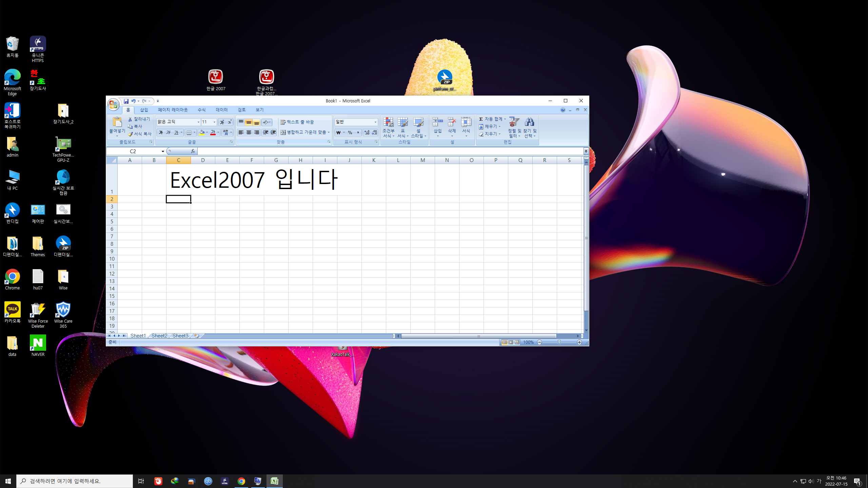868x488 pixels.
Task: Decrease the cell indent
Action: pyautogui.click(x=265, y=133)
